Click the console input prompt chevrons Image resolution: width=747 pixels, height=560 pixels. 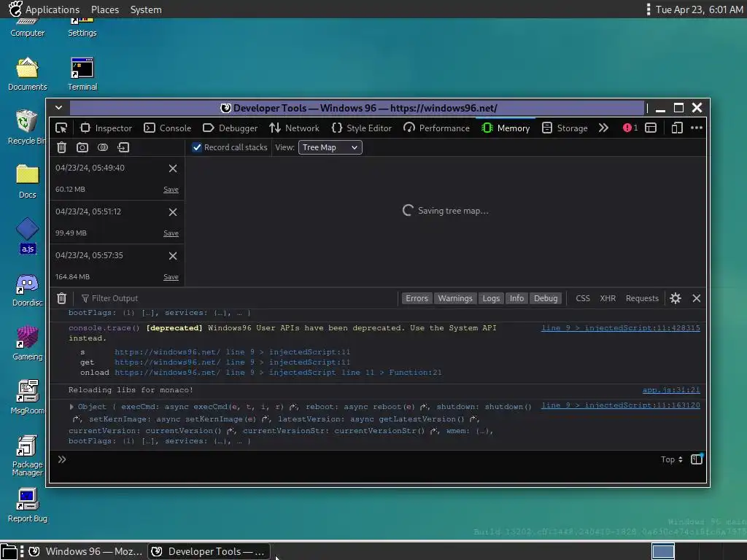click(x=62, y=459)
